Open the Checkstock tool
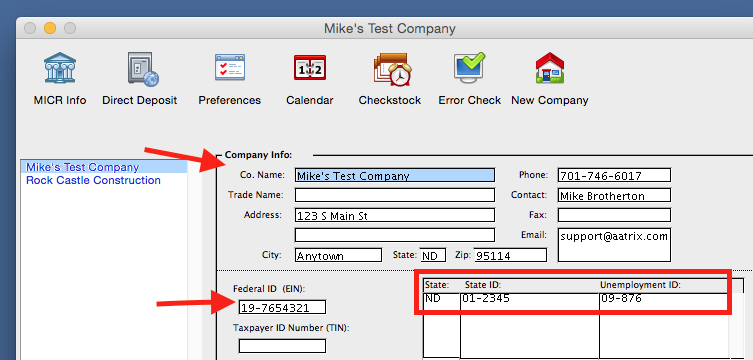Screen dimensions: 753x360 [x=389, y=79]
